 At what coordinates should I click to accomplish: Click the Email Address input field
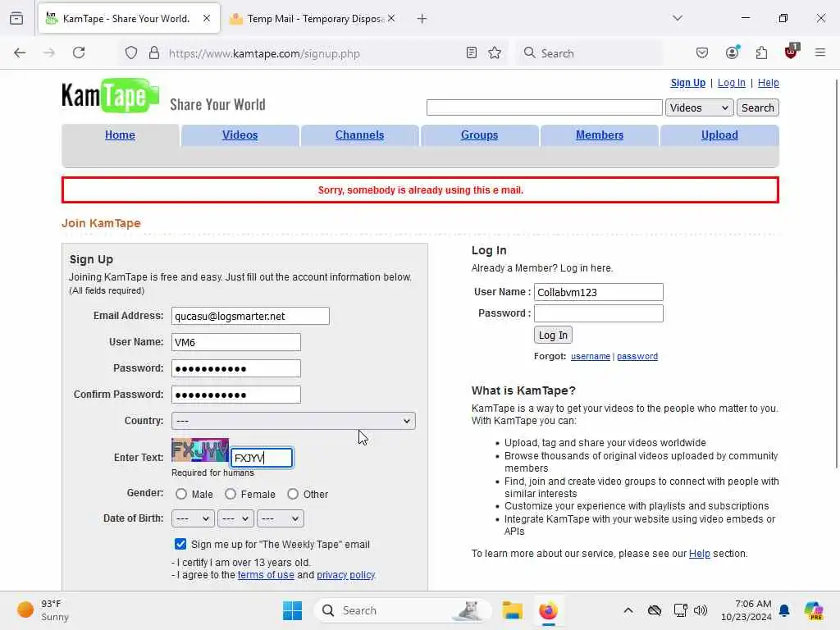pyautogui.click(x=250, y=316)
